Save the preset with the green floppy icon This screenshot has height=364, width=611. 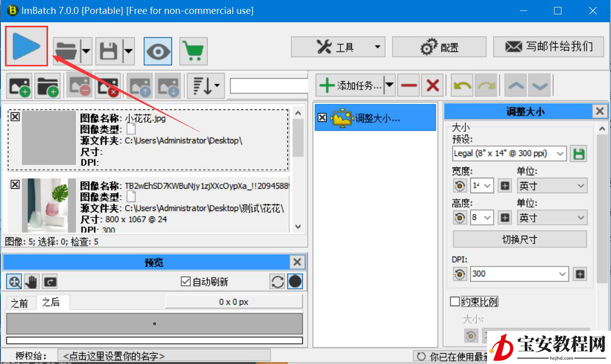(578, 154)
